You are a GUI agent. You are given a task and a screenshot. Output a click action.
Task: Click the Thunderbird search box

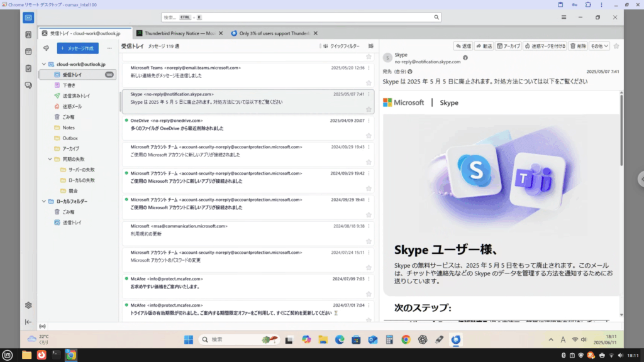click(283, 18)
